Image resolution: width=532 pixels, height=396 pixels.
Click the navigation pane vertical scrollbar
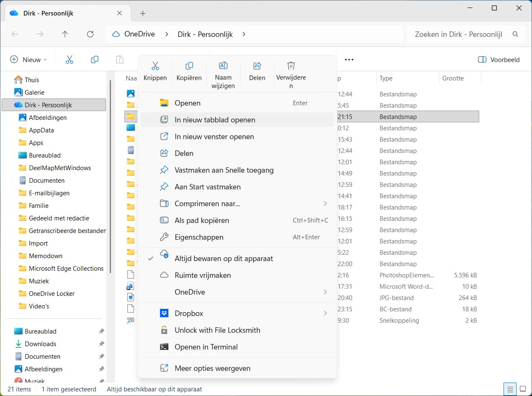(111, 176)
